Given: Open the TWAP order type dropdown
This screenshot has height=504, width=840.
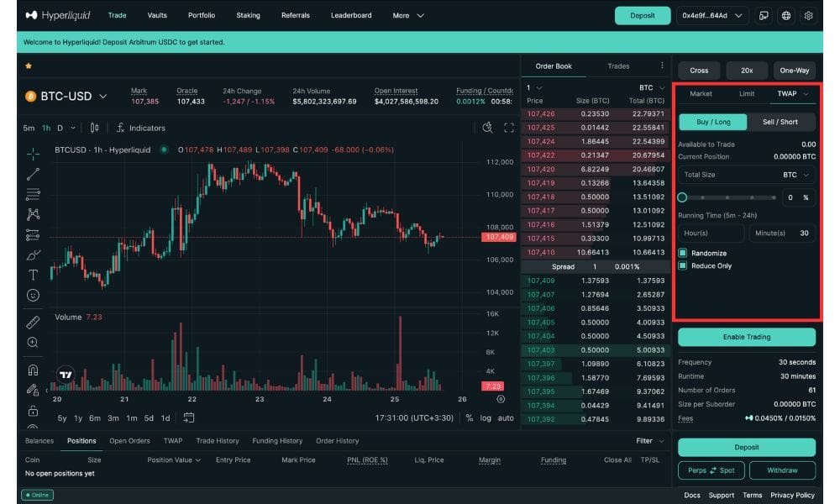Looking at the screenshot, I should [792, 94].
